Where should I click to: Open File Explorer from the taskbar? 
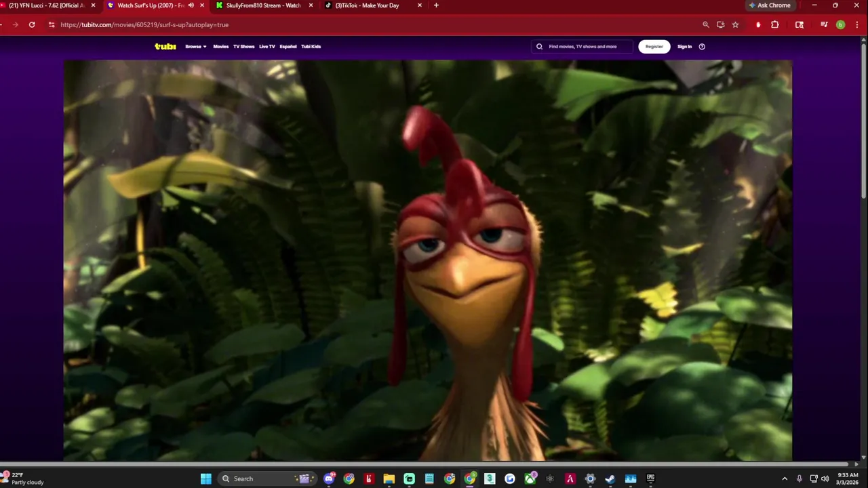coord(389,479)
